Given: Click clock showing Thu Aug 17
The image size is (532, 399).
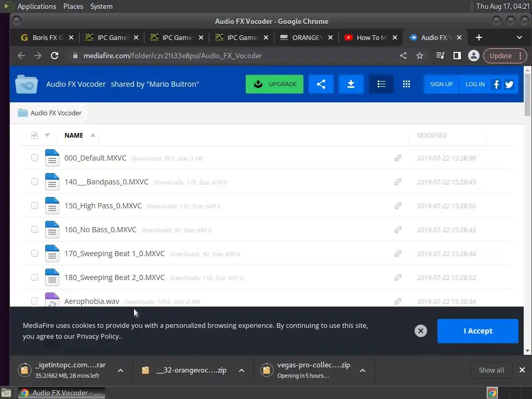Looking at the screenshot, I should 502,6.
